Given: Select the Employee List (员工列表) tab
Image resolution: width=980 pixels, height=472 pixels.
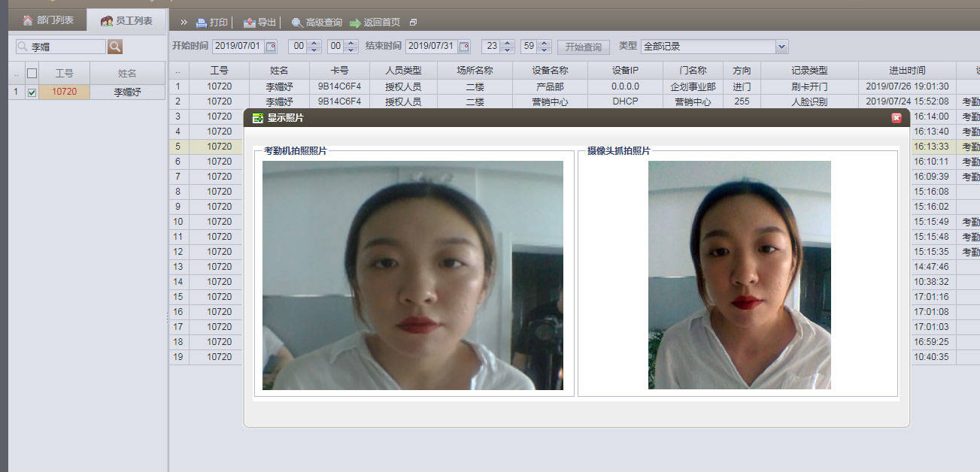Looking at the screenshot, I should tap(126, 21).
